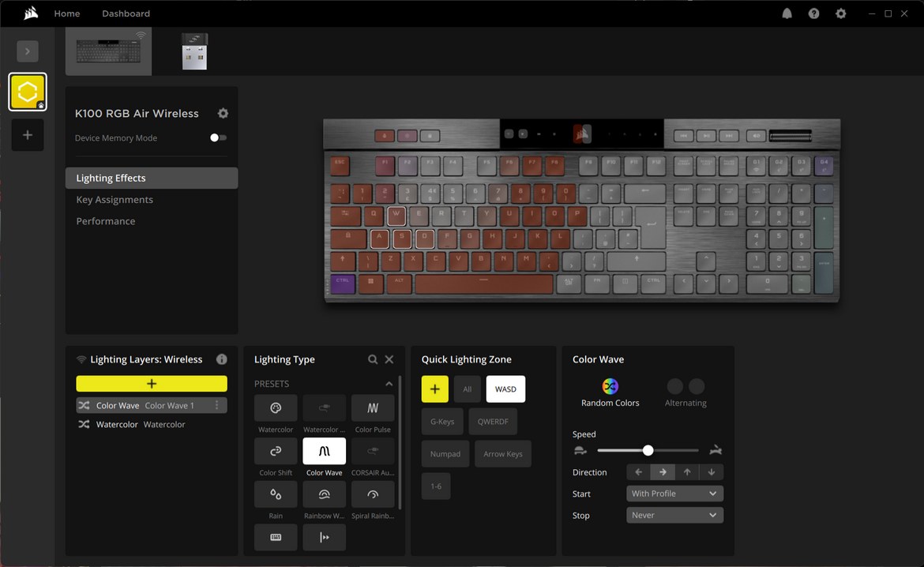The height and width of the screenshot is (567, 924).
Task: Click the spacebar on keyboard preview
Action: tap(484, 283)
